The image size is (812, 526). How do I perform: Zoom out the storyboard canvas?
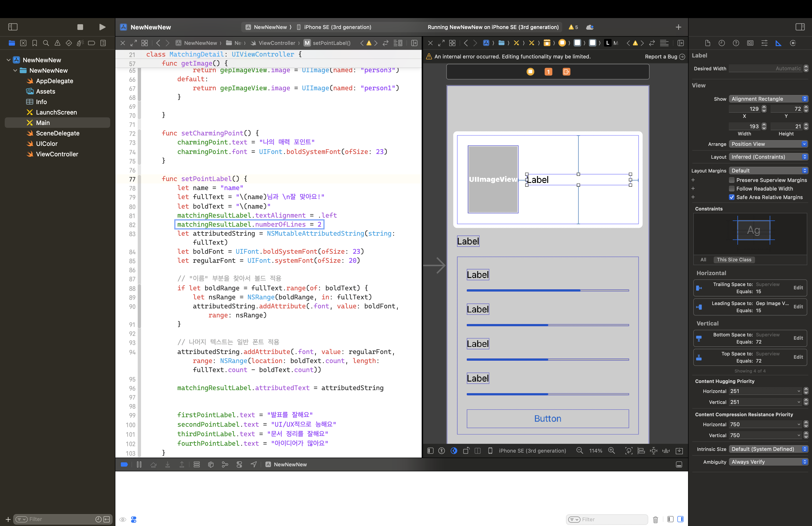580,450
